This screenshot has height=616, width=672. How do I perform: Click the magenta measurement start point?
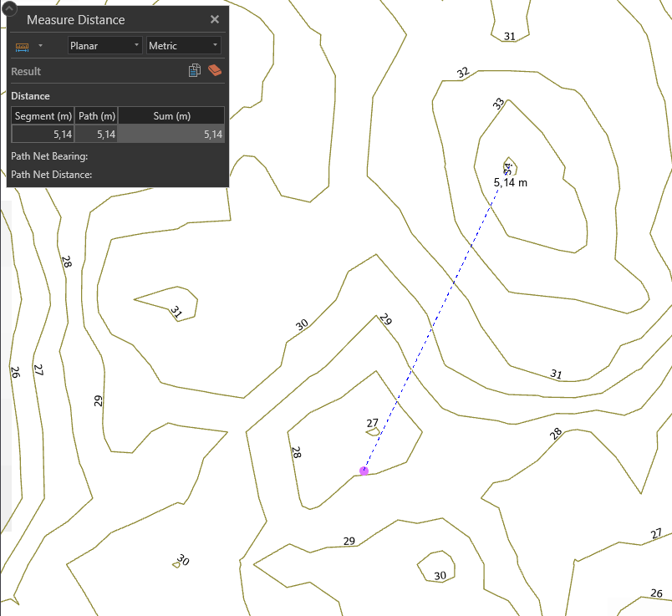(364, 471)
